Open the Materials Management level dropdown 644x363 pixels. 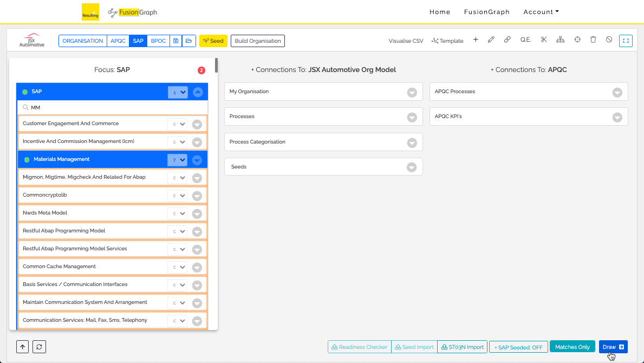[x=178, y=160]
